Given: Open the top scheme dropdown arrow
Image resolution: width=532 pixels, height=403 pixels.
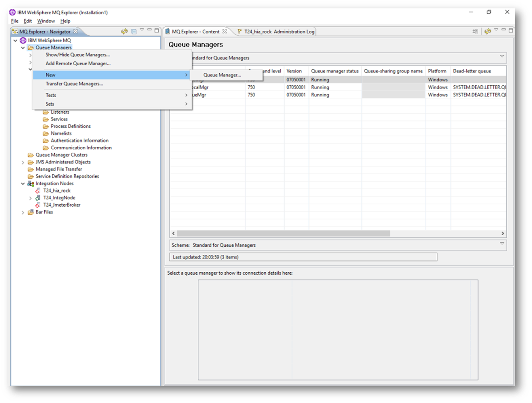Looking at the screenshot, I should point(502,57).
